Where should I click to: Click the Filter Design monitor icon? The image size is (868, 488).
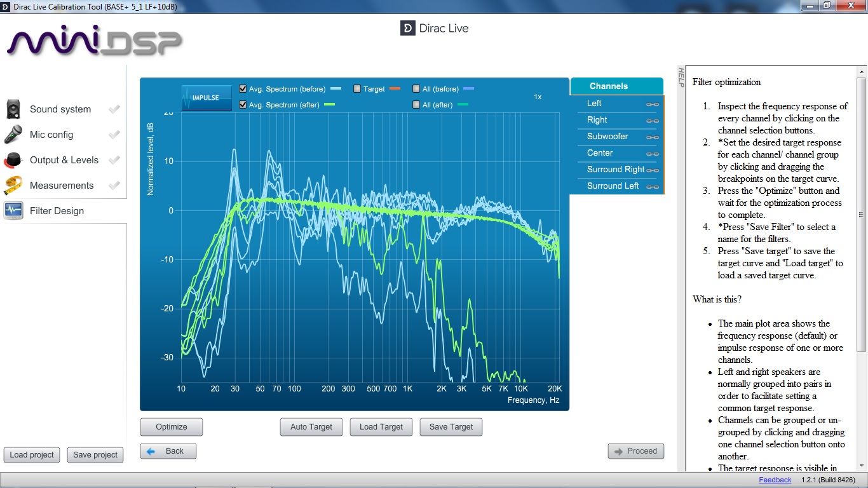14,211
